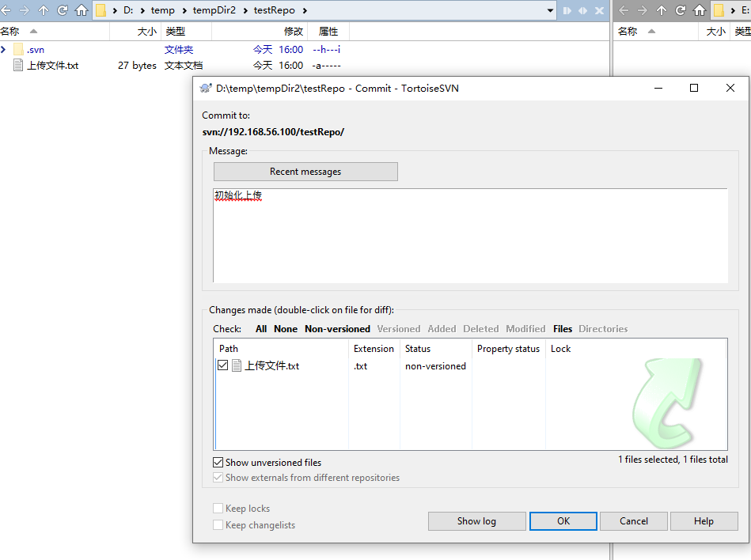Screen dimensions: 751x560
Task: Sort left pane by 类型 column
Action: (x=187, y=31)
